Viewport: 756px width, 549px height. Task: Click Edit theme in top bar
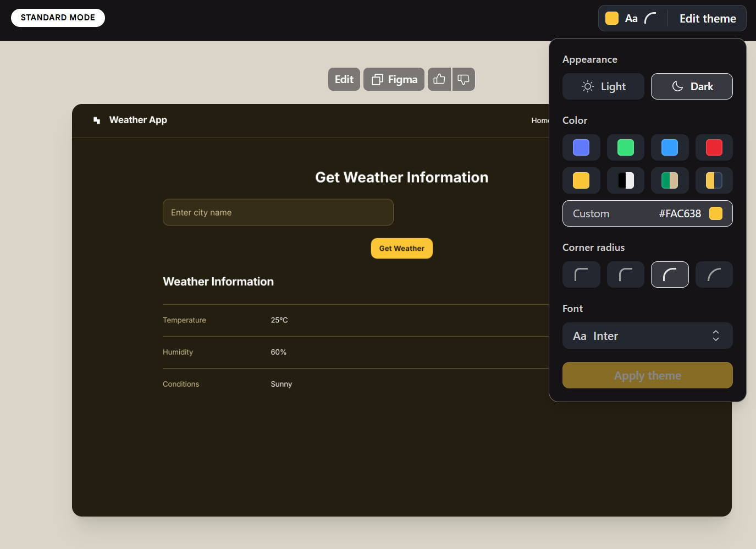[x=708, y=19]
